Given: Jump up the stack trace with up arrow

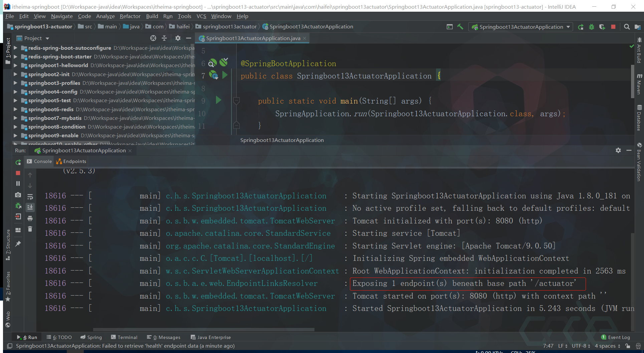Looking at the screenshot, I should (30, 175).
